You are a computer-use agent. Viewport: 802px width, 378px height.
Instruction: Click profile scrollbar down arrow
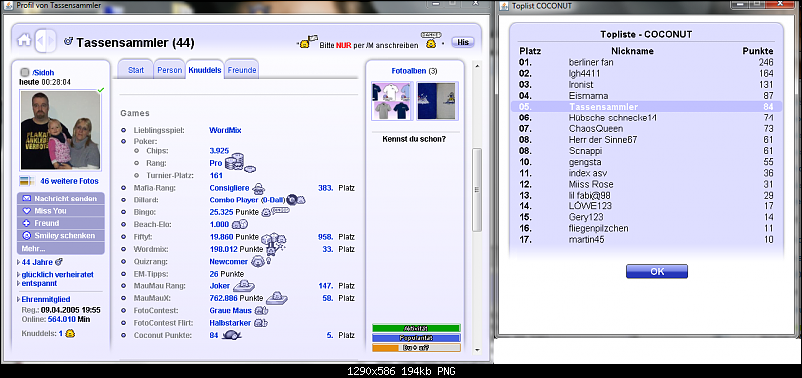477,350
